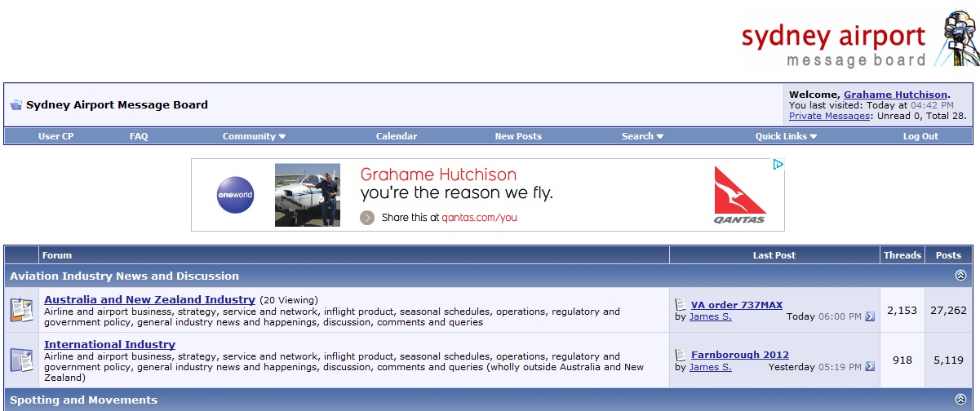The width and height of the screenshot is (980, 411).
Task: Open the Private Messages link
Action: [x=829, y=116]
